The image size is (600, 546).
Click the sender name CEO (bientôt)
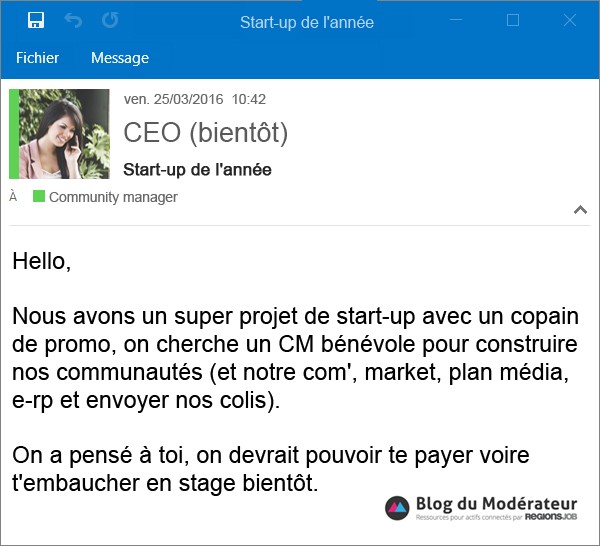[x=205, y=132]
